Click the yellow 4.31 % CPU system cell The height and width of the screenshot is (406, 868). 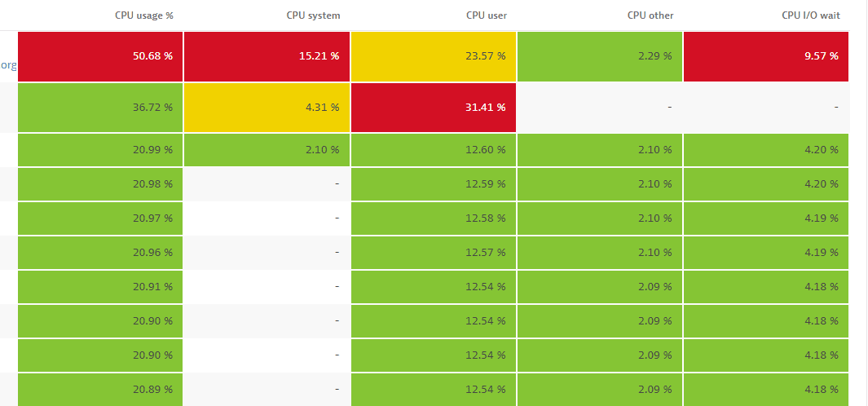tap(267, 107)
